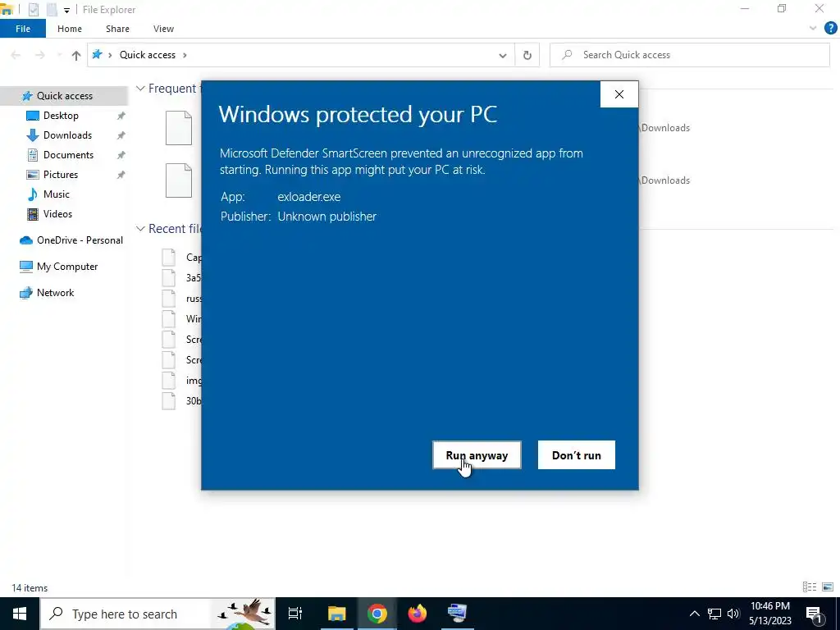Open Music in the navigation pane
840x630 pixels.
(x=56, y=194)
